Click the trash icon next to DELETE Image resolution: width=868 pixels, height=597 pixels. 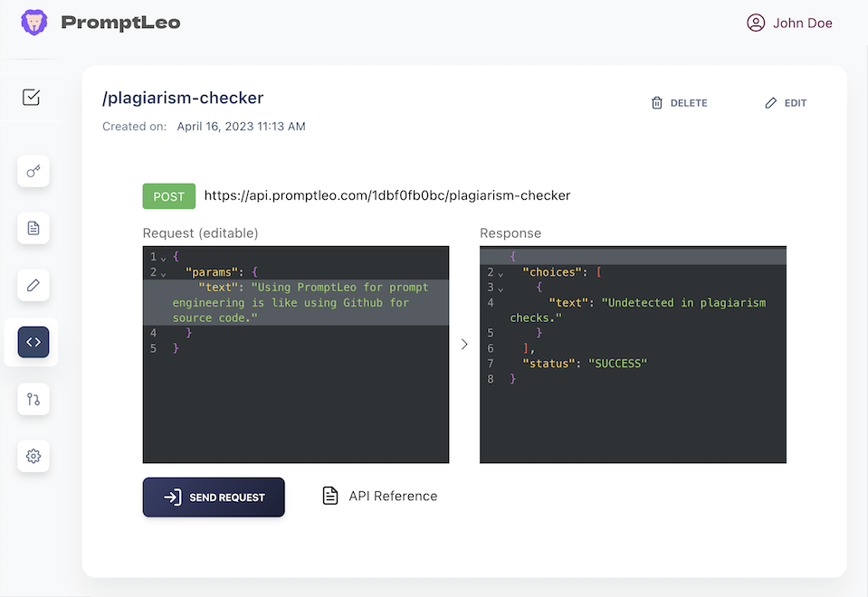[656, 103]
